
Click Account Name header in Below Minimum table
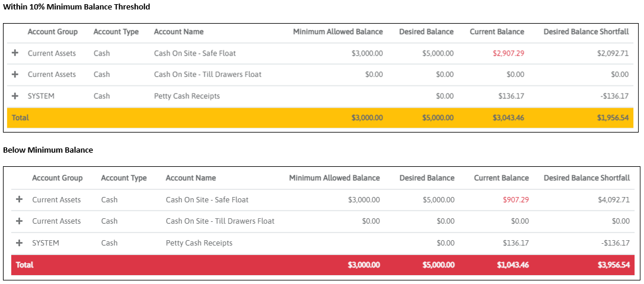point(191,178)
